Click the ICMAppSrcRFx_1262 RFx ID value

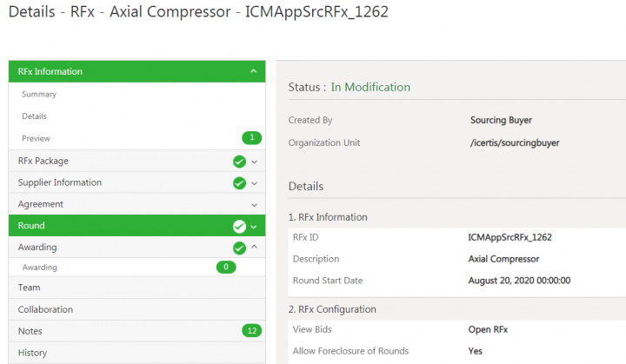tap(509, 236)
